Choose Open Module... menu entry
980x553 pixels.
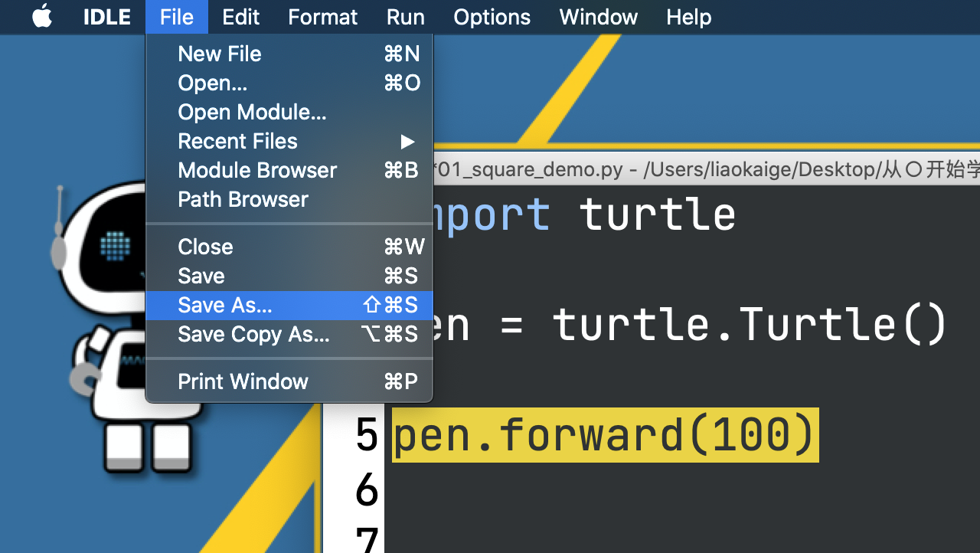(289, 112)
